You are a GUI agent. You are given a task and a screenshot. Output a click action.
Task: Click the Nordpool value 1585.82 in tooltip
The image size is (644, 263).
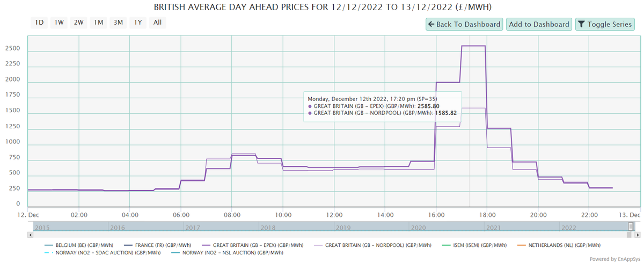[445, 113]
